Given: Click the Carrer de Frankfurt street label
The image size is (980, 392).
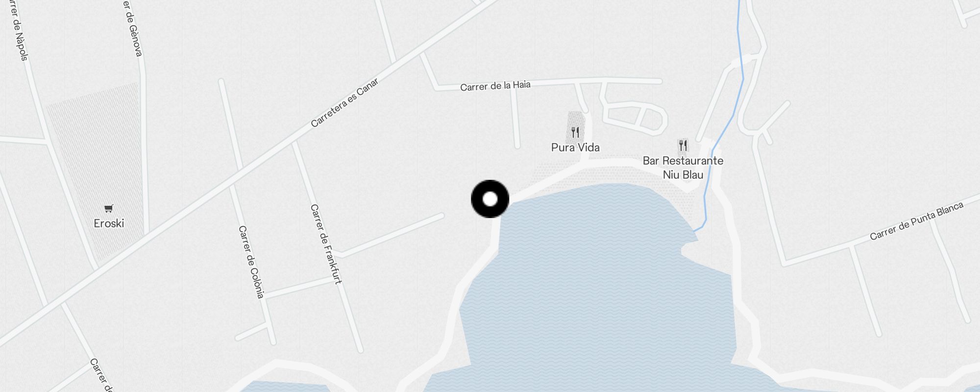Looking at the screenshot, I should [x=326, y=244].
